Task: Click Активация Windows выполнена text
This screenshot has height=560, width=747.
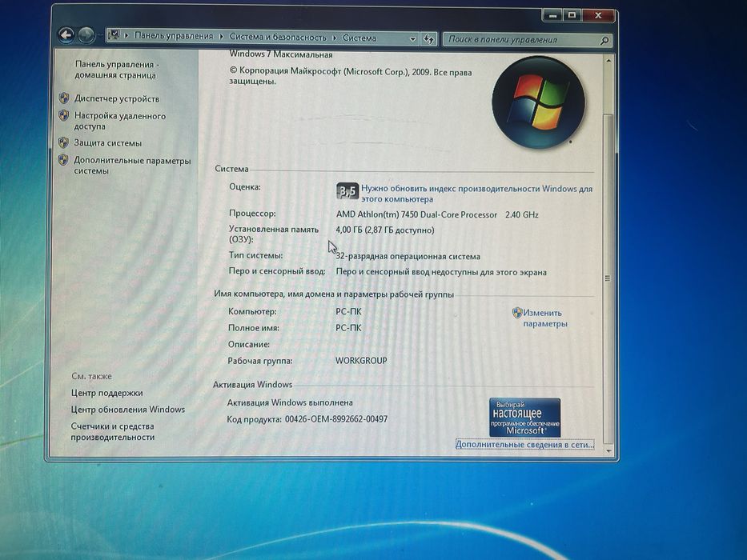Action: click(x=290, y=402)
